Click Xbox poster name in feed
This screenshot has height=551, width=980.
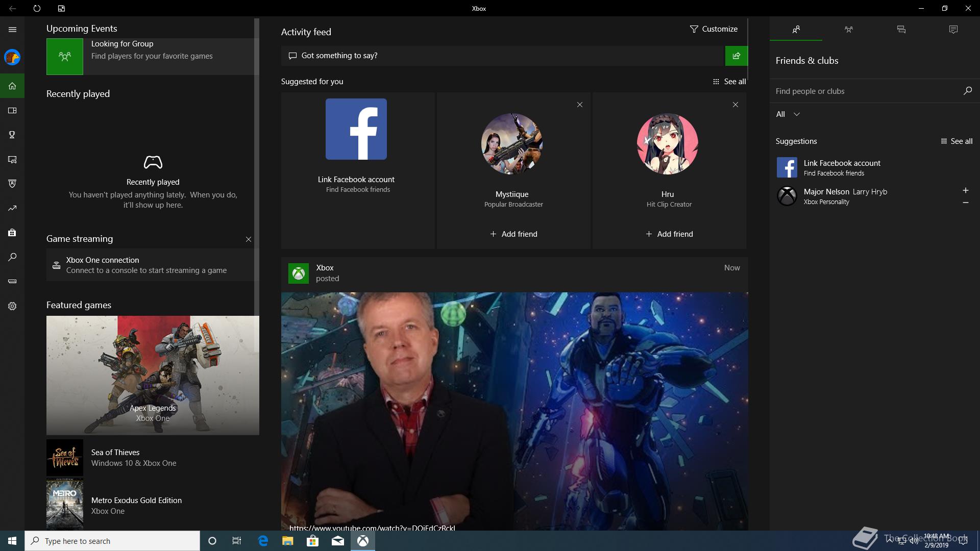coord(325,268)
